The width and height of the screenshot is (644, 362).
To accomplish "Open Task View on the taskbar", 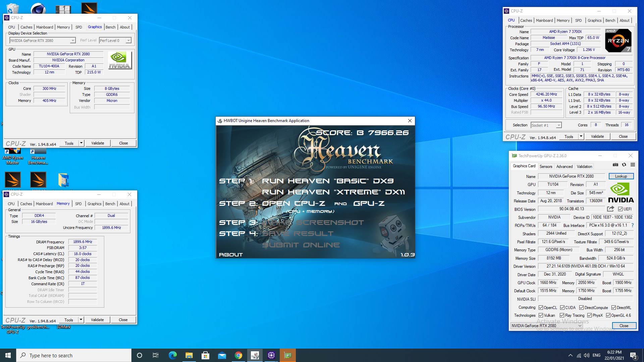I will click(156, 355).
